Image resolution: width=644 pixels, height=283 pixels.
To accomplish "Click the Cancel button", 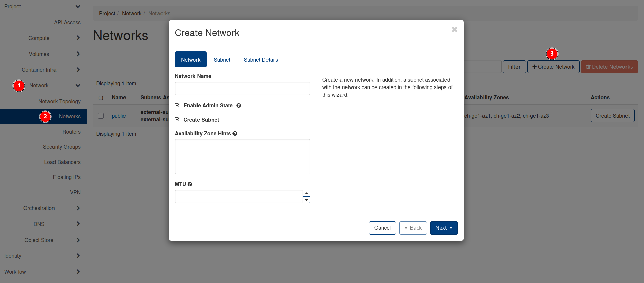I will (382, 228).
